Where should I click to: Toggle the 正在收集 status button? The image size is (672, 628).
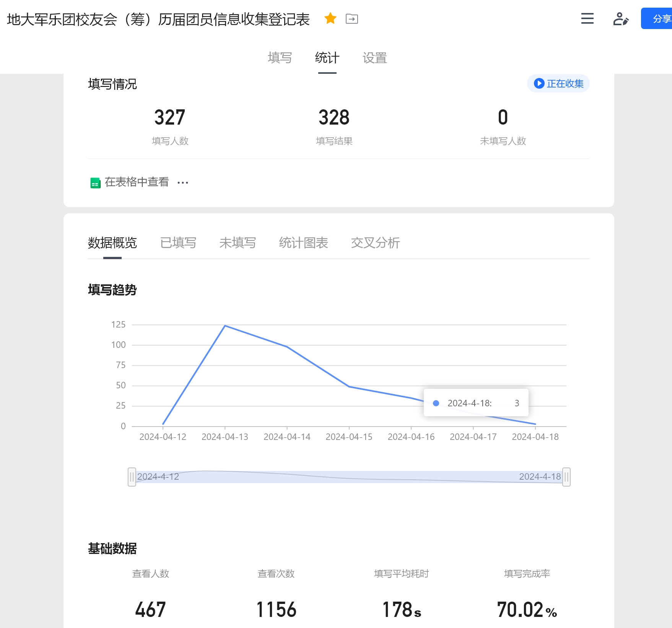tap(558, 83)
